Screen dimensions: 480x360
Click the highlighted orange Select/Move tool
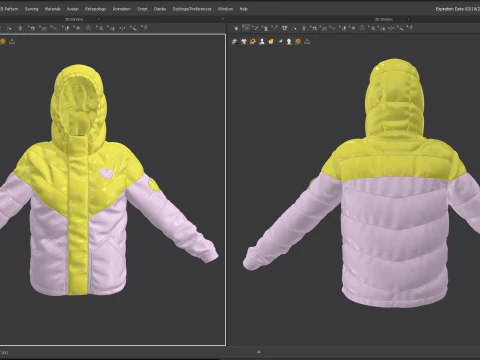point(246,28)
